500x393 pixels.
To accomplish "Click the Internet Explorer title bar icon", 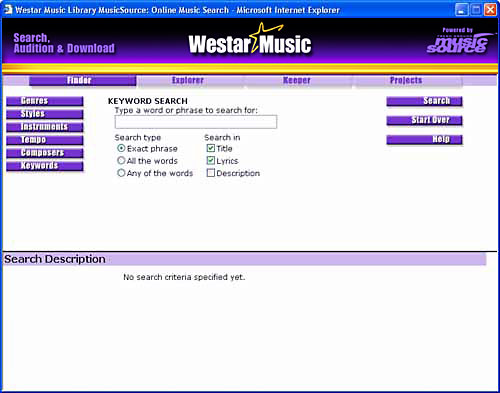I will [x=8, y=10].
